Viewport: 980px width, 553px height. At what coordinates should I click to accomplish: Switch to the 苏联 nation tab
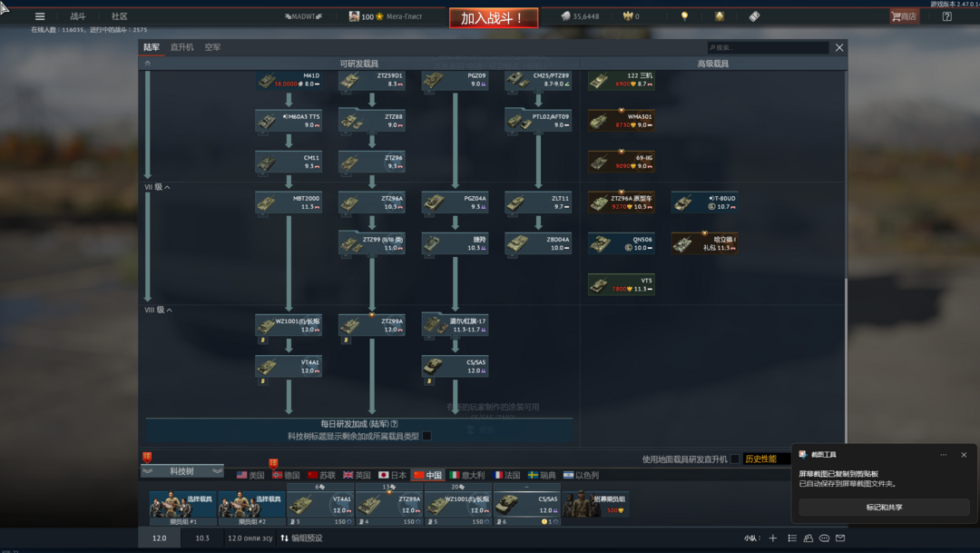322,476
